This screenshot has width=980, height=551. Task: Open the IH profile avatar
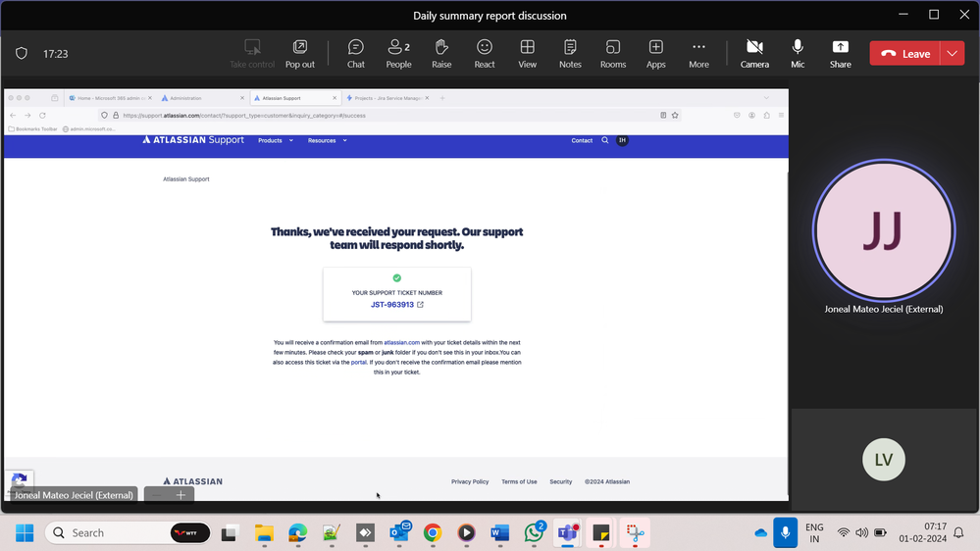(x=622, y=140)
